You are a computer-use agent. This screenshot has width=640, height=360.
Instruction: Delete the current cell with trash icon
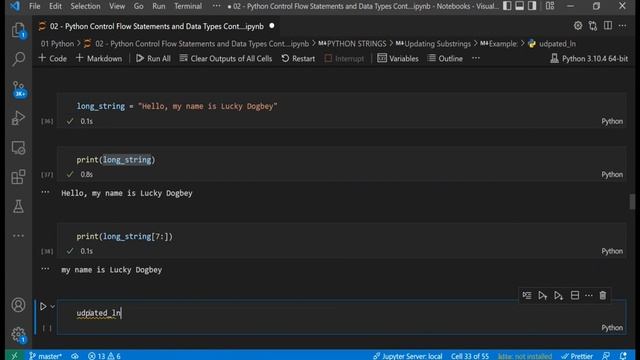[603, 295]
